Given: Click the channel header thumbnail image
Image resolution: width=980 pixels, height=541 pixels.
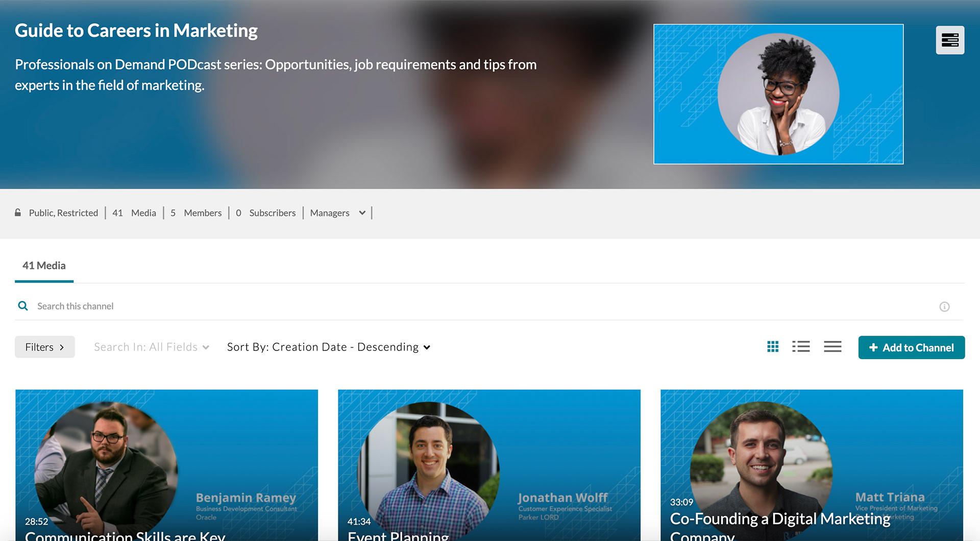Looking at the screenshot, I should coord(778,94).
